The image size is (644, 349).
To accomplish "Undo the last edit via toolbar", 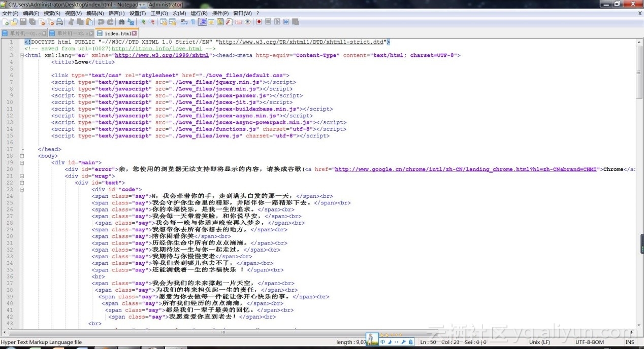I will (101, 22).
